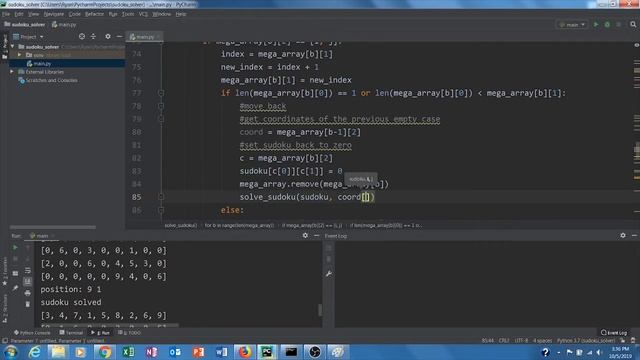
Task: Open the VCS menu
Action: click(143, 14)
